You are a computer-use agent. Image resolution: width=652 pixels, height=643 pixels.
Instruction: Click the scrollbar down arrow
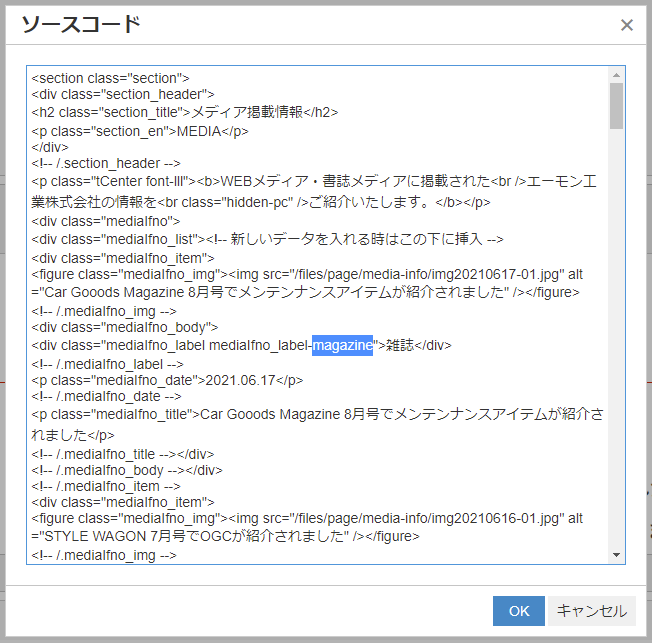(x=616, y=555)
